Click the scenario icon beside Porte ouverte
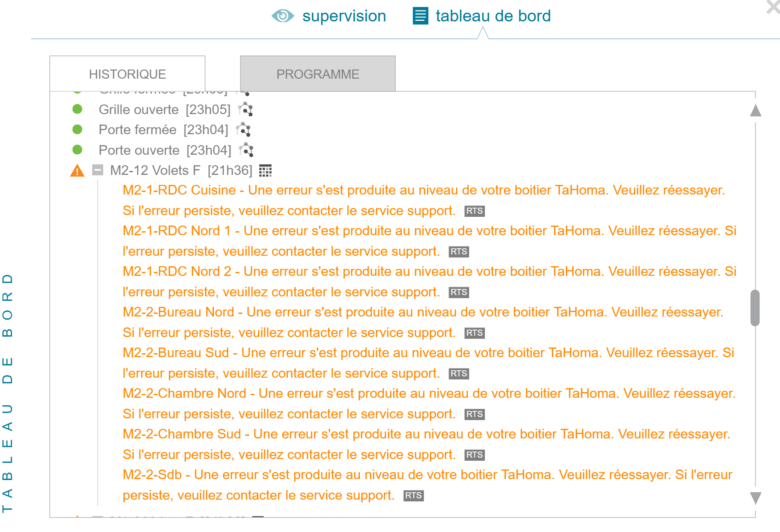Image resolution: width=780 pixels, height=532 pixels. (x=246, y=150)
